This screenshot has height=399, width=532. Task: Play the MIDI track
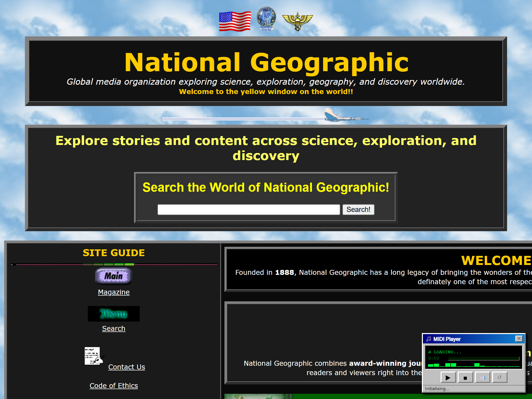pos(448,377)
